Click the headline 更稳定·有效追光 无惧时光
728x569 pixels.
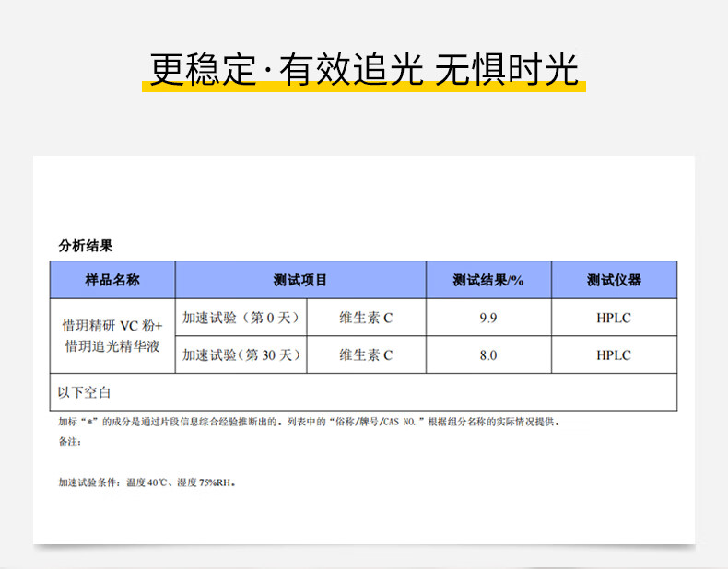point(364,69)
